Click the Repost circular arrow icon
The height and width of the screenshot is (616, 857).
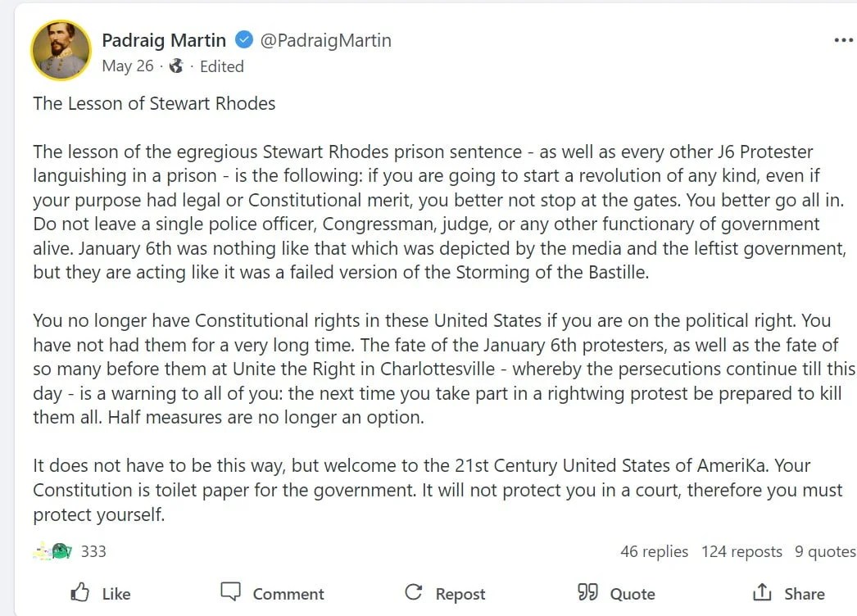click(x=414, y=592)
